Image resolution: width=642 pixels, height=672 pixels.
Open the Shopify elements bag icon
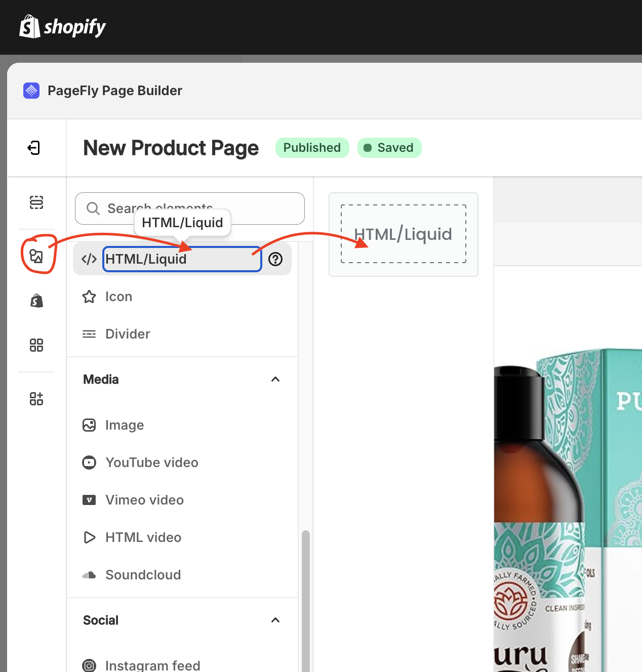coord(36,301)
